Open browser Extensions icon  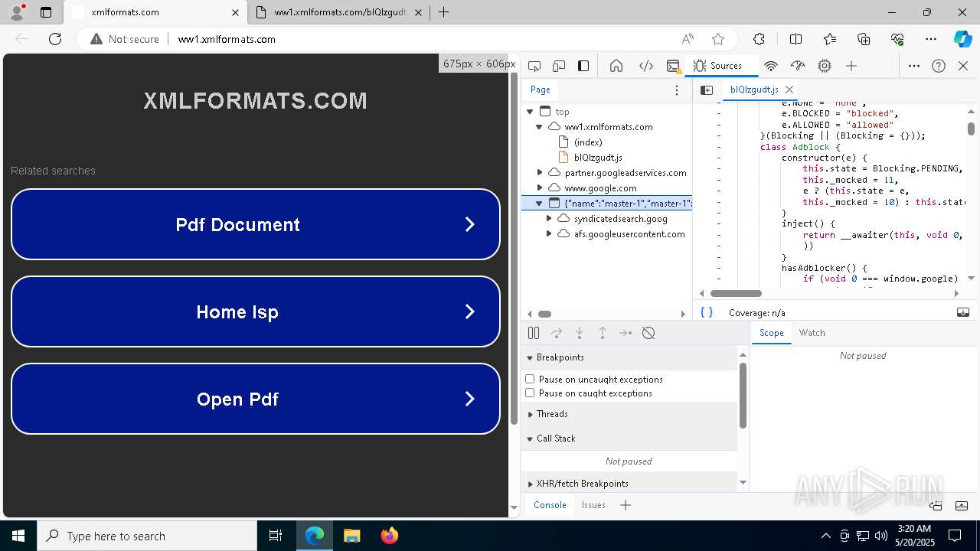pyautogui.click(x=759, y=39)
